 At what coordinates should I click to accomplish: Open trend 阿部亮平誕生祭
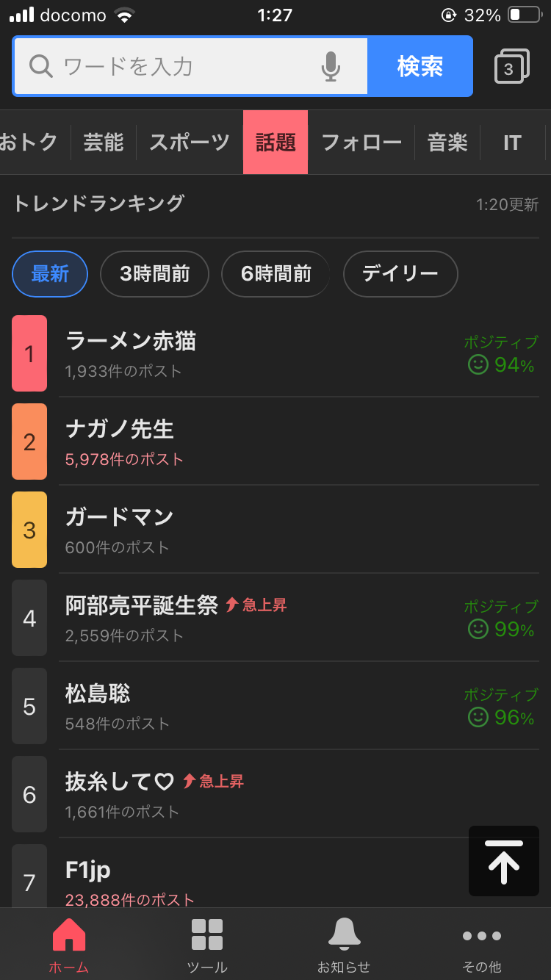click(x=142, y=605)
